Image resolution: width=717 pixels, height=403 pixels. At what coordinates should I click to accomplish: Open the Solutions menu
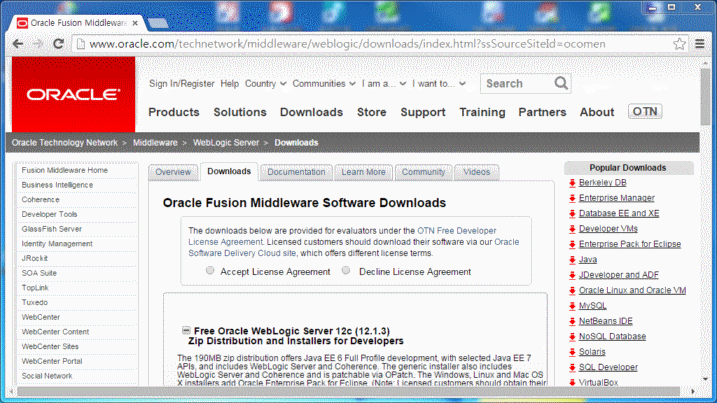[x=240, y=112]
